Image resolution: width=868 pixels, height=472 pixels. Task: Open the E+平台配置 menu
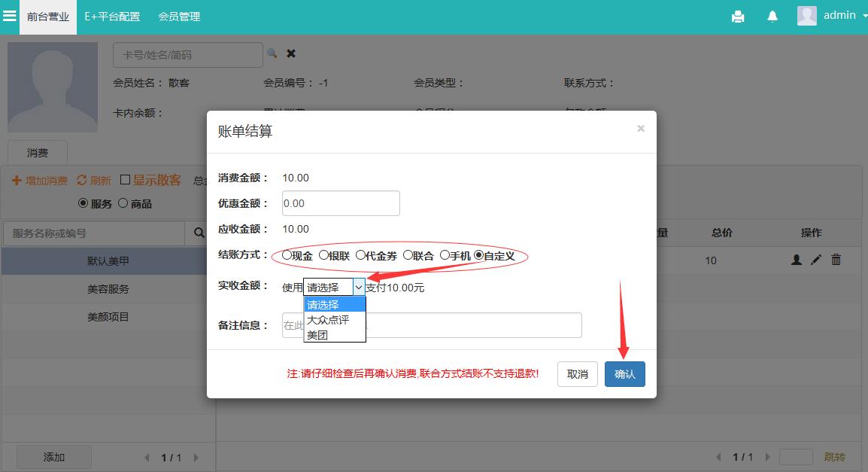point(112,17)
